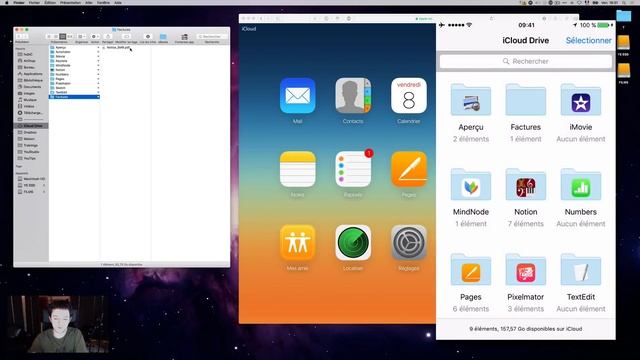Open the Numbers folder in iCloud Drive phone view
The image size is (640, 360).
[581, 185]
